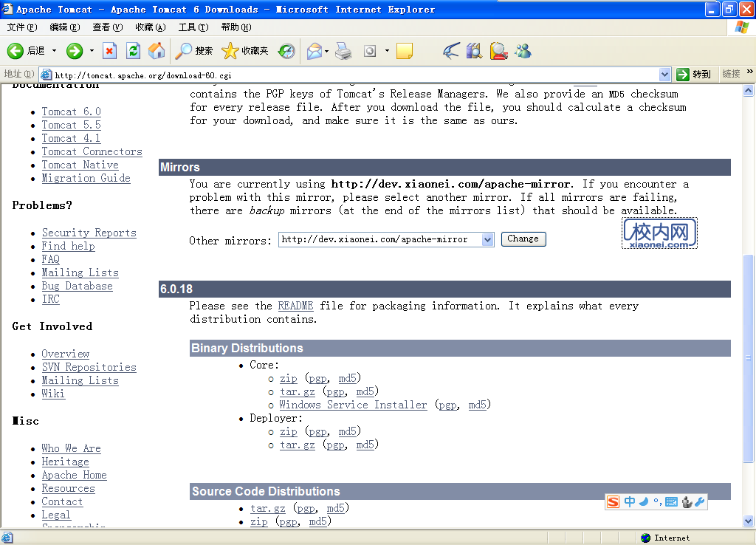Open the mirrors selection dropdown

click(488, 239)
